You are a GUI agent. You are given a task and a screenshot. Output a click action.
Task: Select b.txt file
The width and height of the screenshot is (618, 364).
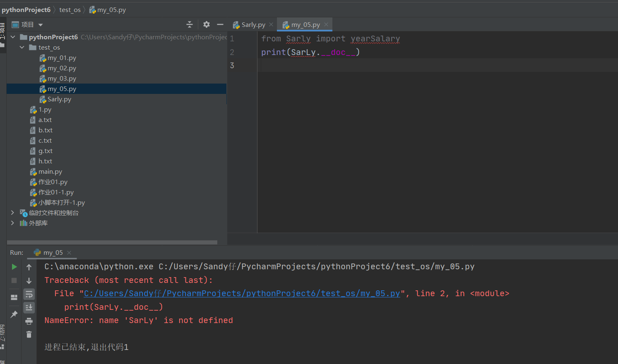(45, 130)
